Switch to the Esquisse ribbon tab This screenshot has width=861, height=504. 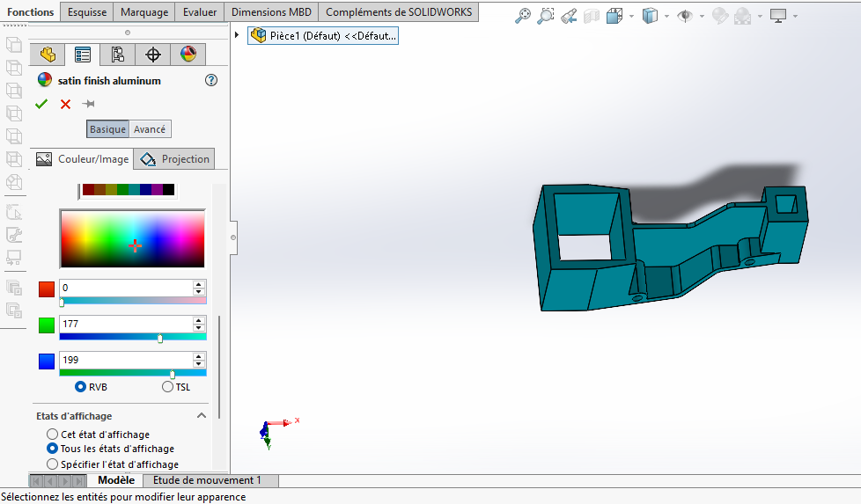tap(87, 12)
